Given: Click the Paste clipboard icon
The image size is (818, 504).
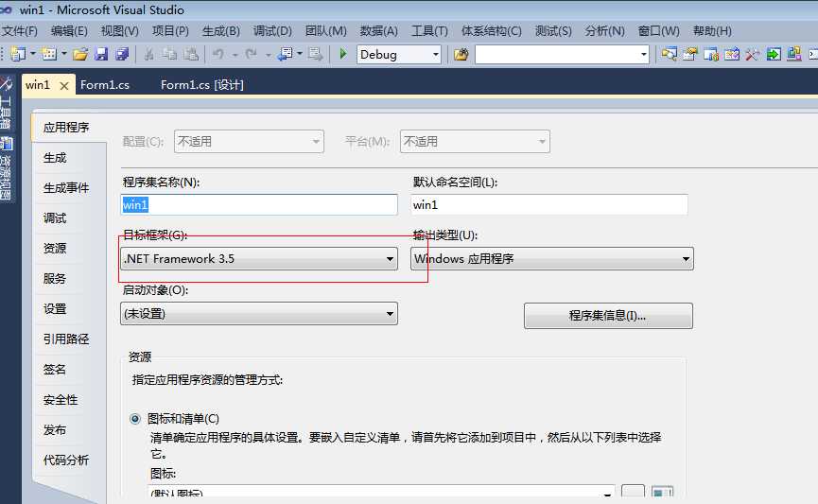Looking at the screenshot, I should [191, 54].
